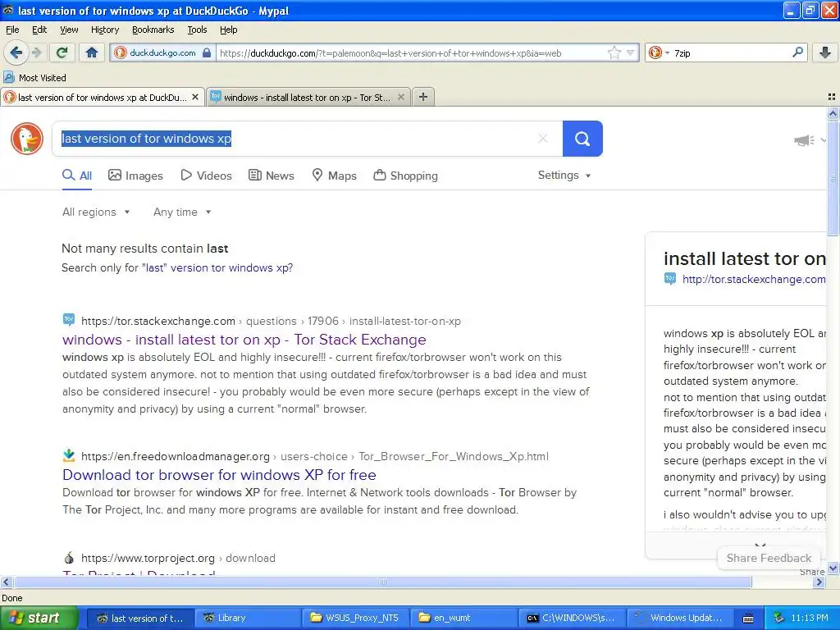
Task: Open the Edit menu
Action: click(39, 30)
